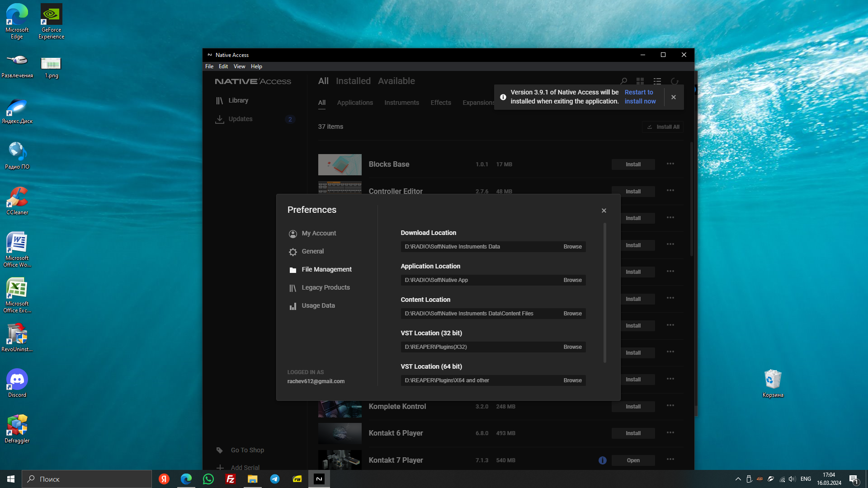This screenshot has height=488, width=868.
Task: Open WhatsApp from taskbar
Action: (x=208, y=479)
